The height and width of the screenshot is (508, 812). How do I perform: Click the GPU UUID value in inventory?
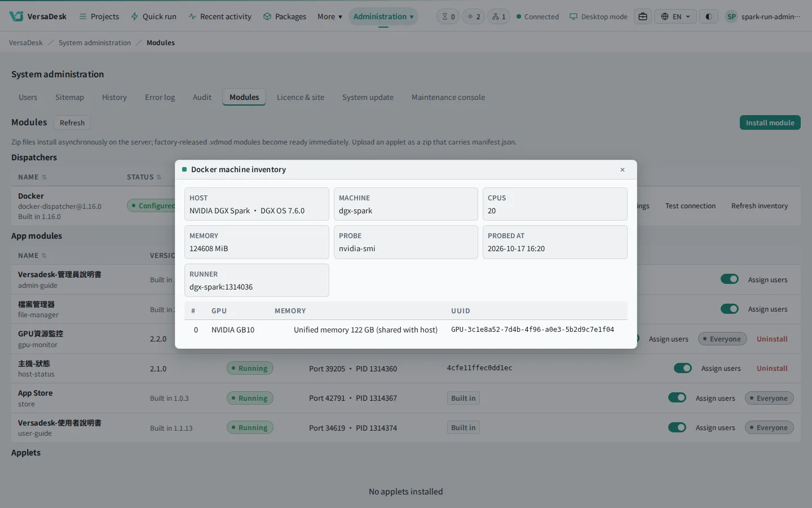[x=532, y=330]
